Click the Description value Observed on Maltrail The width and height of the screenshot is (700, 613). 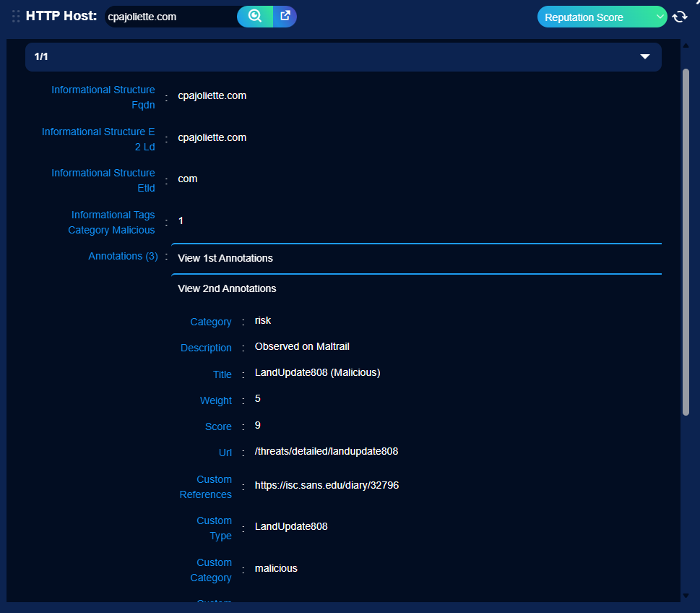(x=302, y=347)
